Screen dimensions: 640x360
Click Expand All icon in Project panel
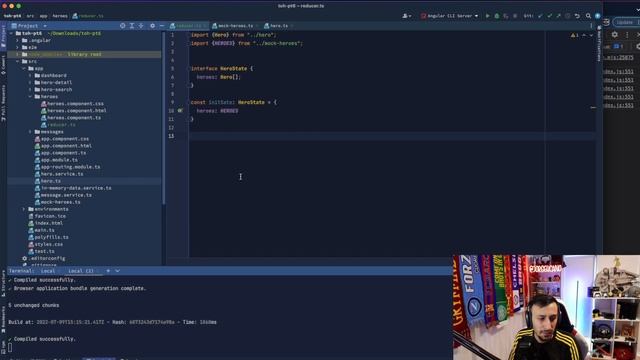coord(132,26)
